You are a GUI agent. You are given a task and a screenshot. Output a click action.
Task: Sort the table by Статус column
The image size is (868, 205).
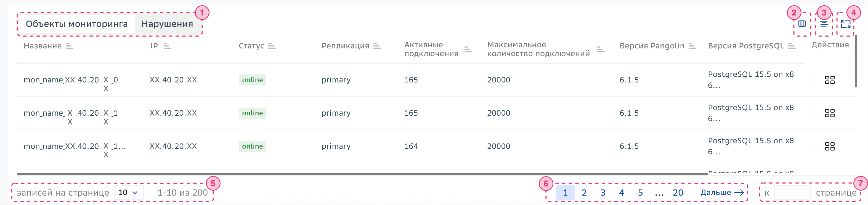point(272,46)
